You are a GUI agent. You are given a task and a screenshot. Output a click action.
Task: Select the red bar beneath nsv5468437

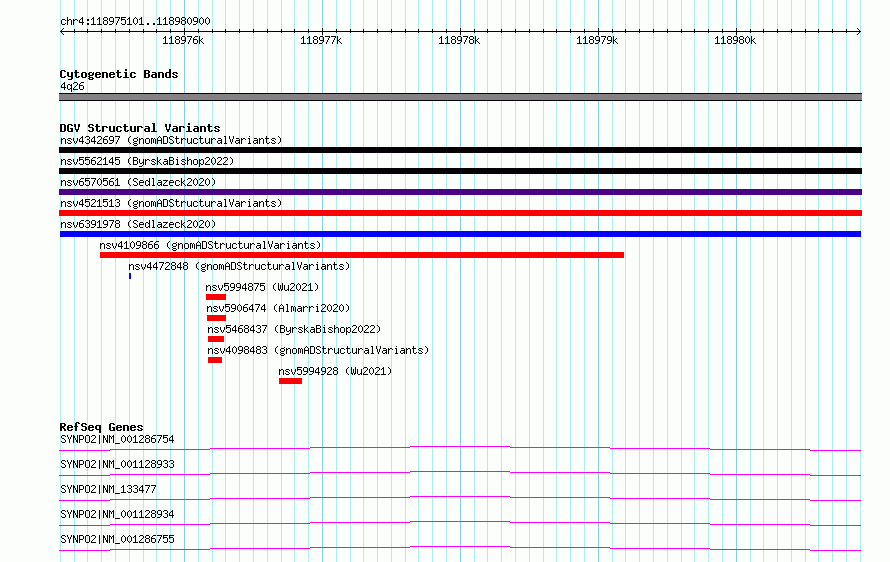click(216, 339)
